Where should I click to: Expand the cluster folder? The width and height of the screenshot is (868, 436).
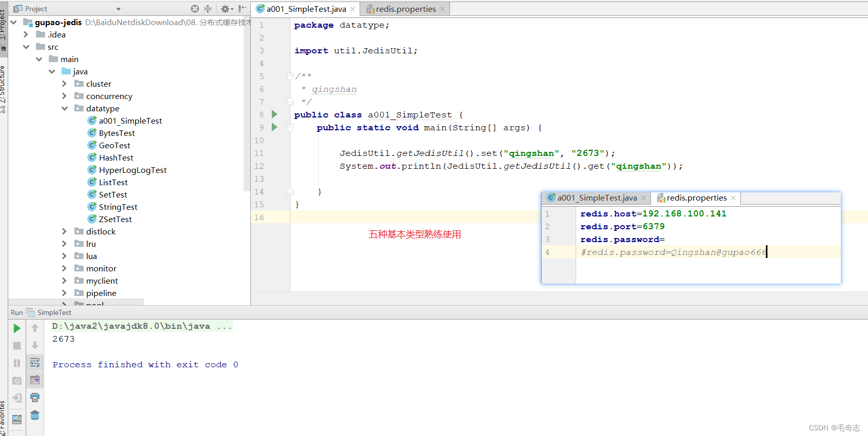point(64,84)
